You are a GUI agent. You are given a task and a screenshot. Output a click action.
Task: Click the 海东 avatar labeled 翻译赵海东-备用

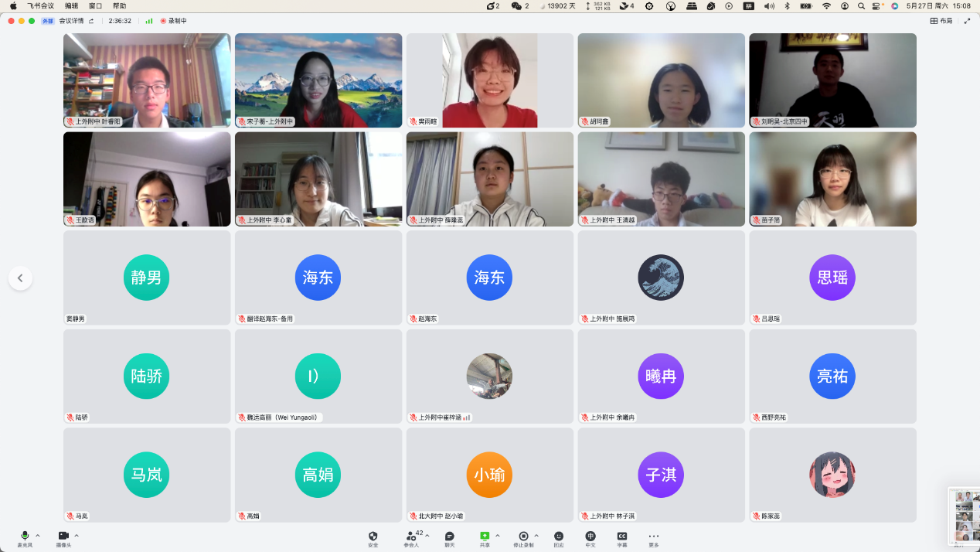318,278
